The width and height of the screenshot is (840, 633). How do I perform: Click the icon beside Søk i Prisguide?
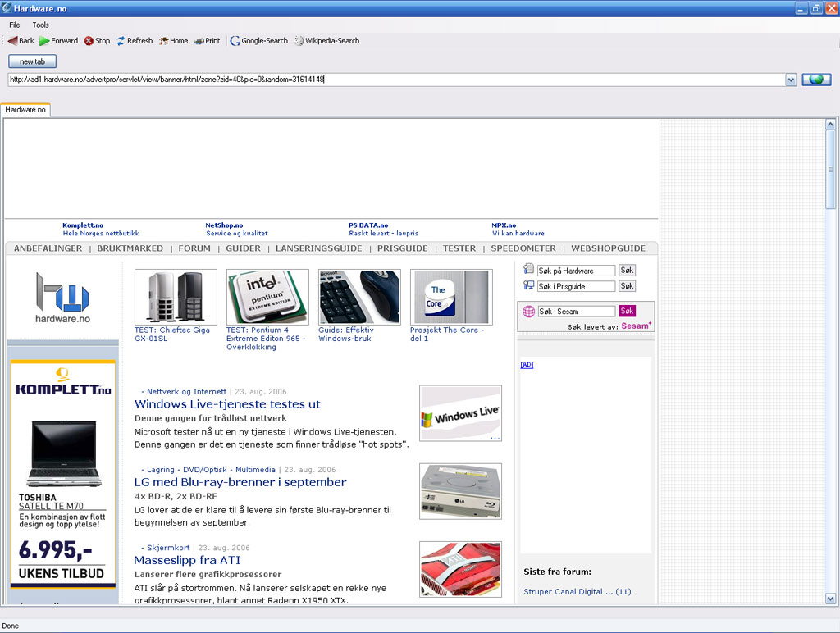529,285
